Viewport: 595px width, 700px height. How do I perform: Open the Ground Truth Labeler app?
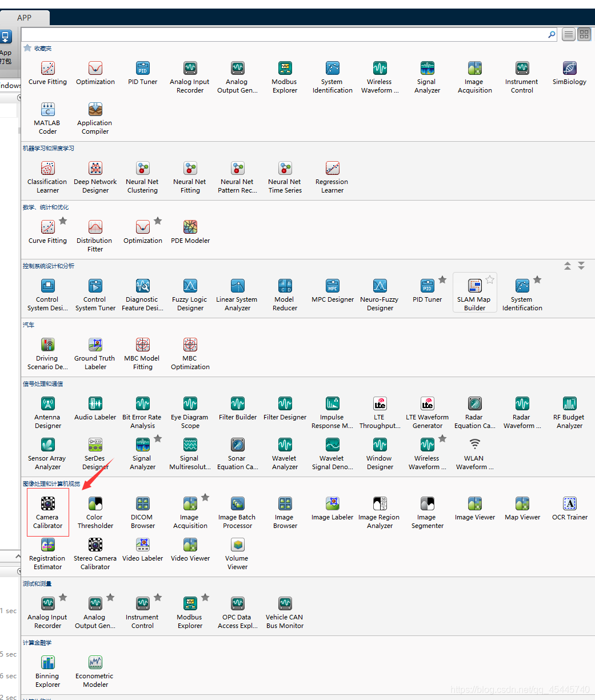(95, 353)
